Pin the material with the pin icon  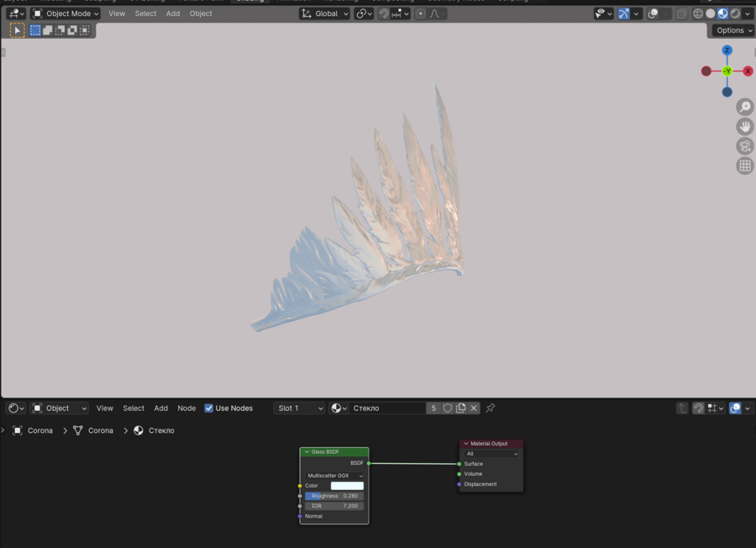coord(491,408)
